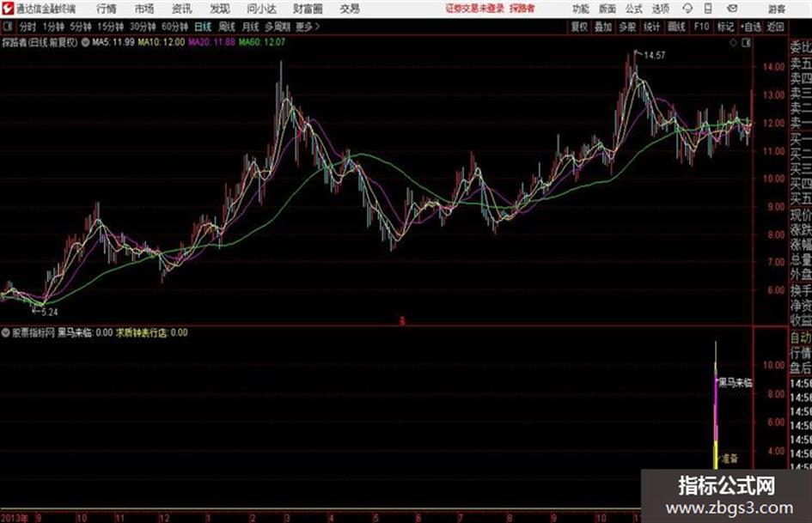The width and height of the screenshot is (812, 523).
Task: Click the 2013年 date axis label
Action: (15, 517)
